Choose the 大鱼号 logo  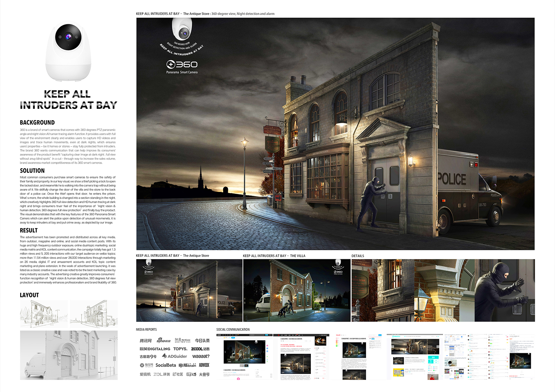tap(204, 374)
